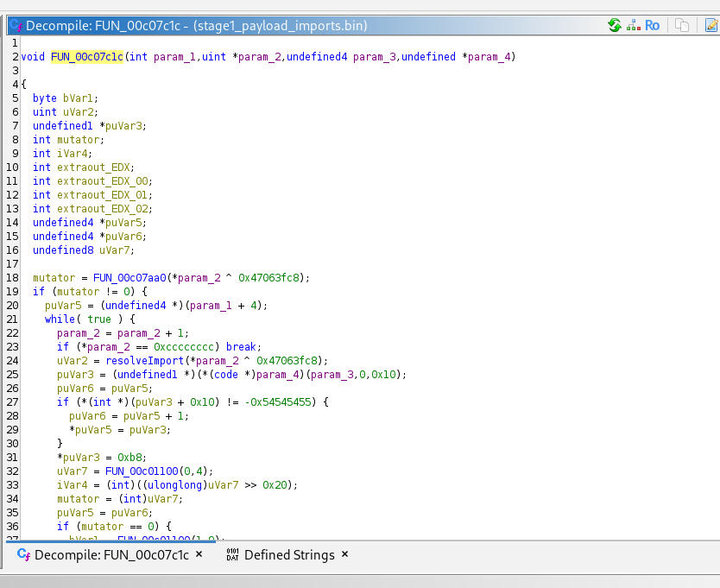Image resolution: width=720 pixels, height=588 pixels.
Task: Click the 'undefined8 uVar7;' declaration
Action: coord(84,250)
